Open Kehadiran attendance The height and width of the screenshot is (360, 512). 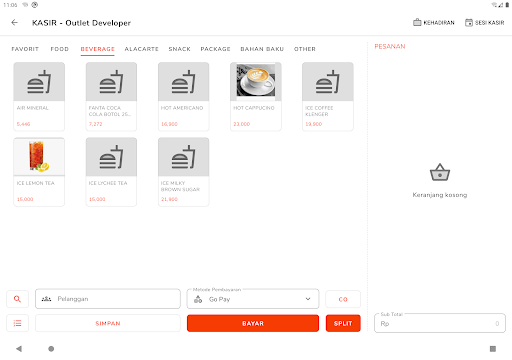[434, 23]
